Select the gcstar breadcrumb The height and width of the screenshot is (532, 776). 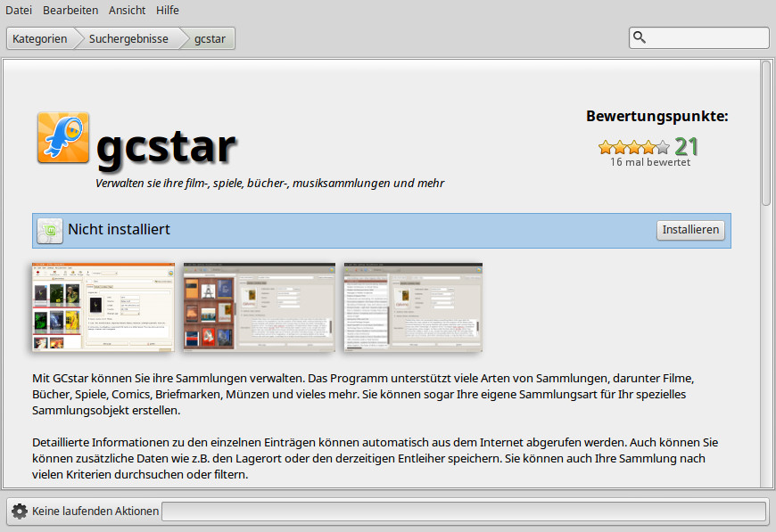211,38
